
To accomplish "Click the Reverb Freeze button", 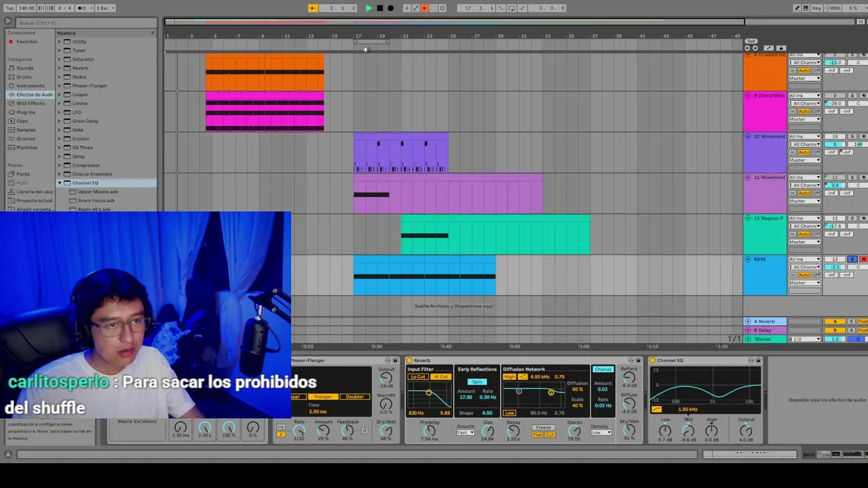I will [543, 428].
